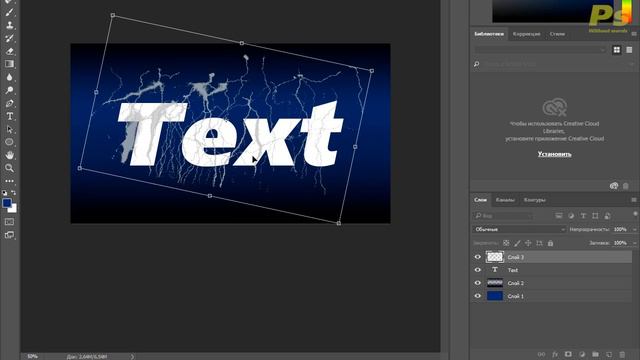Select the Eraser tool
Screen dimensions: 640x360
(x=9, y=51)
